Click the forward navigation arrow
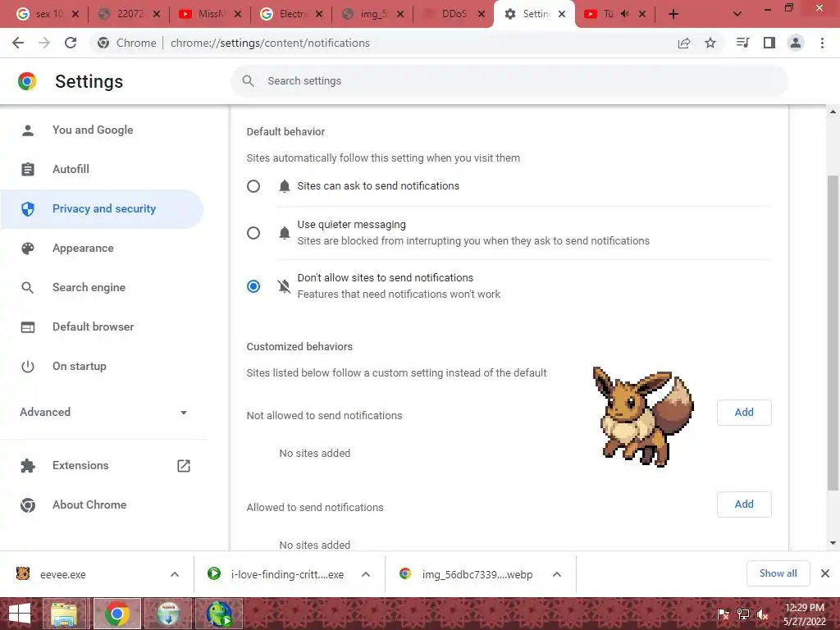Image resolution: width=840 pixels, height=630 pixels. 44,43
